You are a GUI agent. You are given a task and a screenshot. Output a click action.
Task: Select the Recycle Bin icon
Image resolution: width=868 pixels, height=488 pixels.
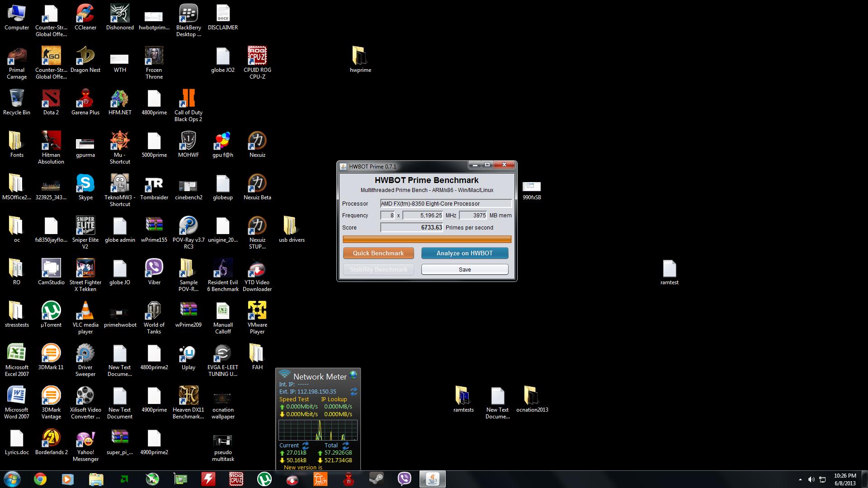pos(17,103)
